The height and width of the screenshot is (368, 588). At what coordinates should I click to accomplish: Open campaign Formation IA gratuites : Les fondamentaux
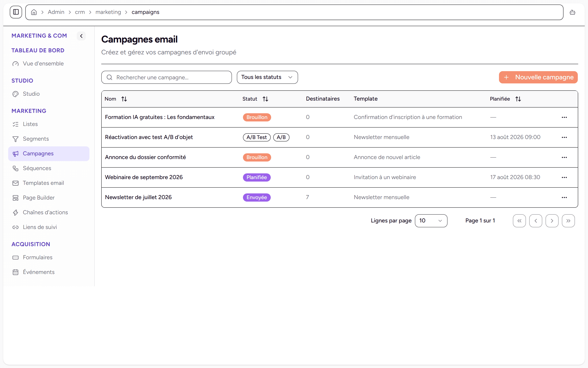point(160,117)
